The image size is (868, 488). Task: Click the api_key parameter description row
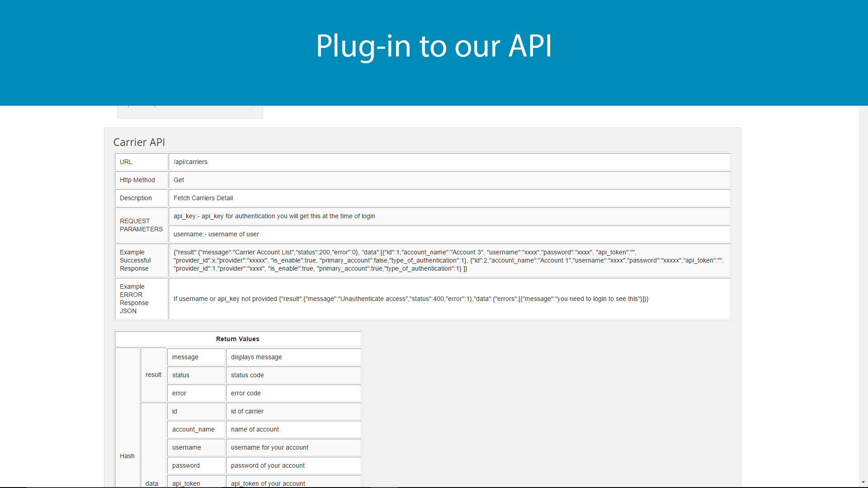pos(274,216)
